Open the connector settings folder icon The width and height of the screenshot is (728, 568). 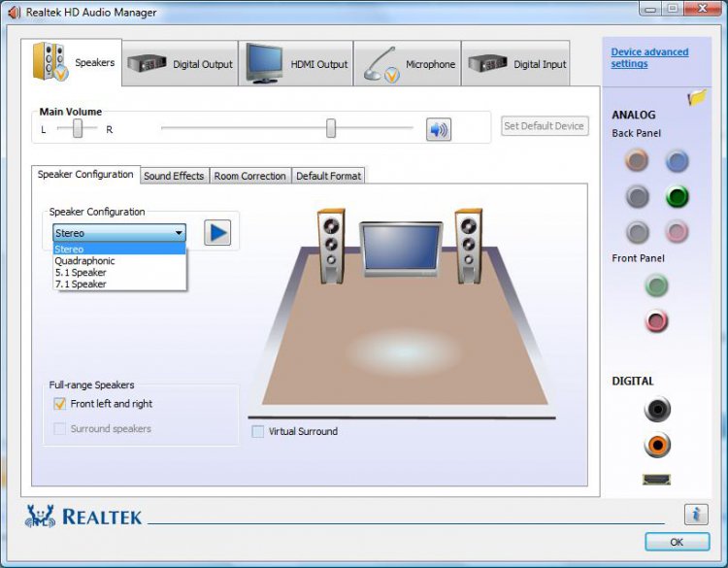pyautogui.click(x=696, y=97)
